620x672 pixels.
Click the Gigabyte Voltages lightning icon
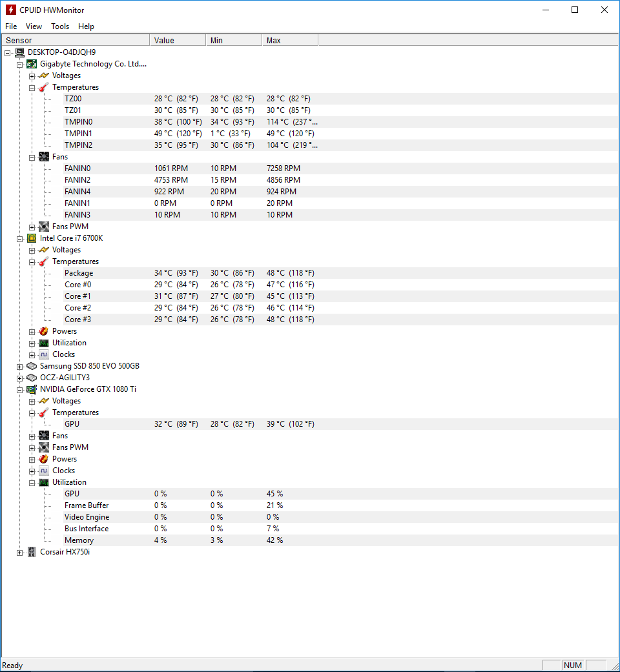tap(44, 76)
